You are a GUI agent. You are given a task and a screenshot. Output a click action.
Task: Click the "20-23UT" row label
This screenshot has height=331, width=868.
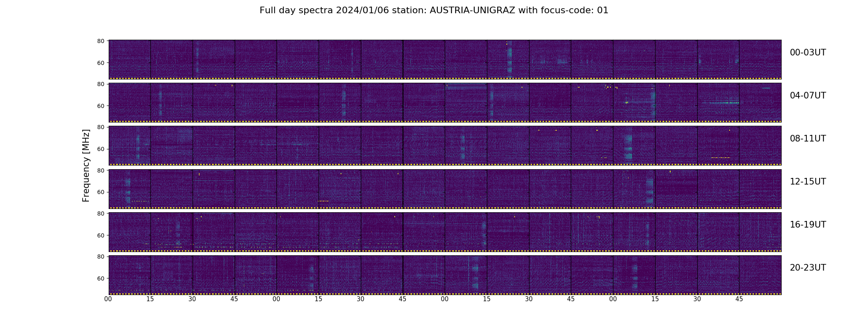pyautogui.click(x=808, y=268)
